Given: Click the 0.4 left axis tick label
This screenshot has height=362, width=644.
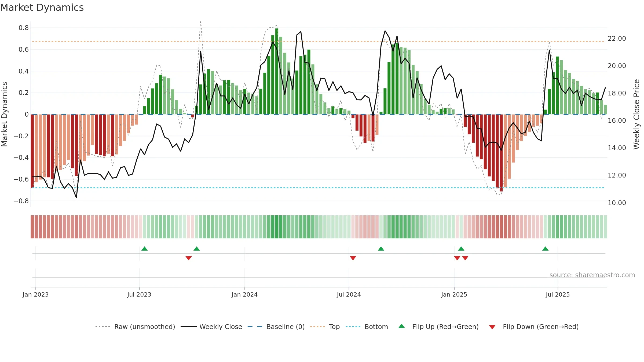Looking at the screenshot, I should pyautogui.click(x=24, y=71).
